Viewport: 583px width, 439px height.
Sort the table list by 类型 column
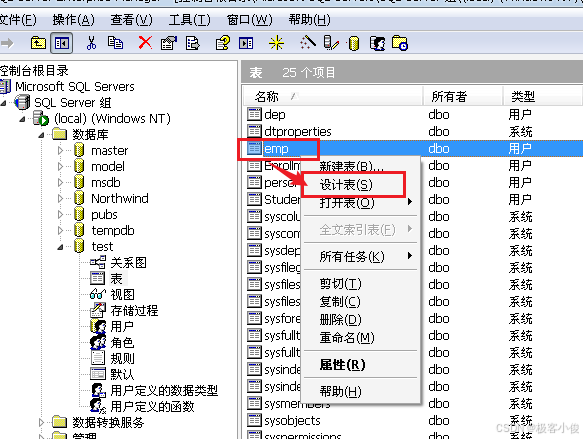(543, 97)
